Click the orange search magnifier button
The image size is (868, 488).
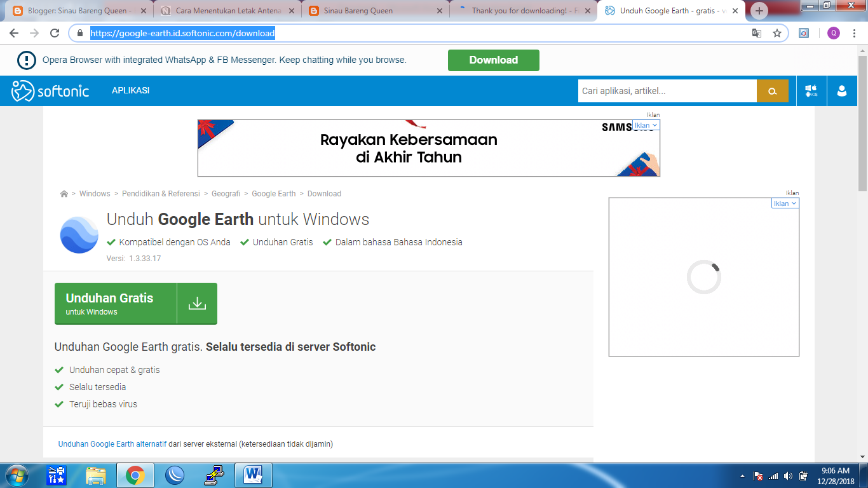[x=773, y=91]
